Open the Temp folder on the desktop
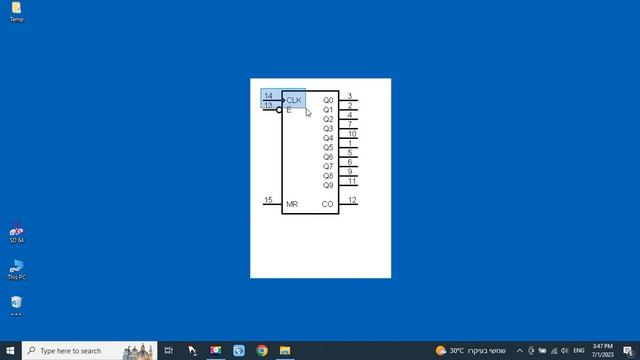 16,12
